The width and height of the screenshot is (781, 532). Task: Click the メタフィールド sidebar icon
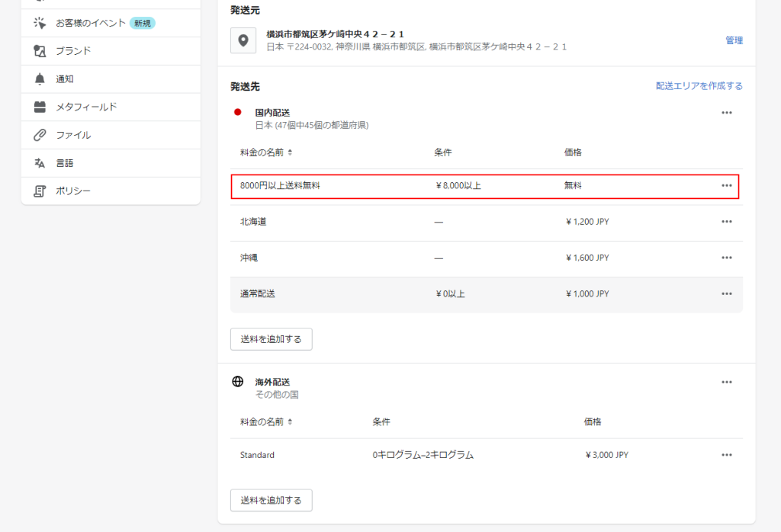tap(40, 107)
